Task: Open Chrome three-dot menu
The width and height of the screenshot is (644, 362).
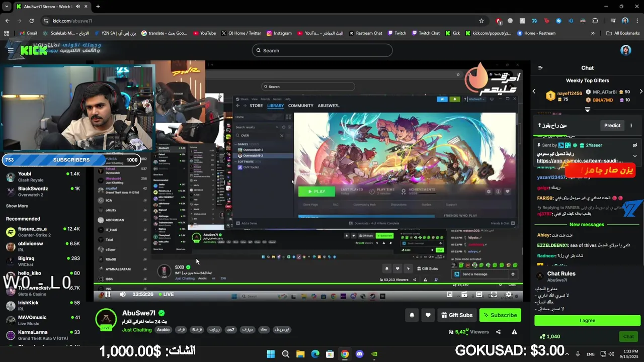Action: [637, 21]
